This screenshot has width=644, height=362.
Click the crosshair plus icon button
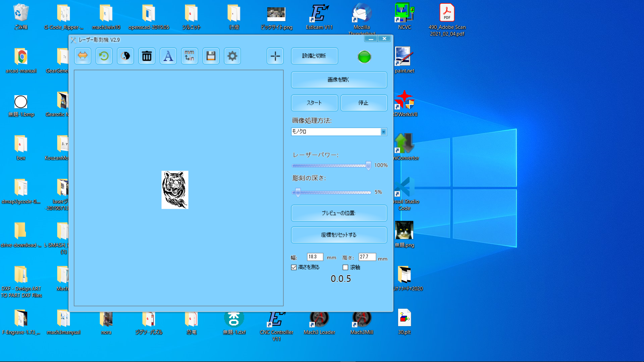point(275,56)
